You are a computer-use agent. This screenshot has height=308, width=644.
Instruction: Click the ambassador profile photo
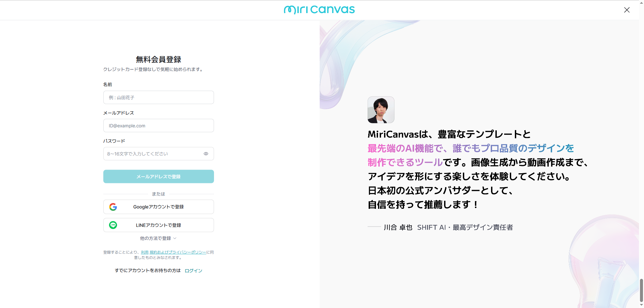click(x=381, y=110)
